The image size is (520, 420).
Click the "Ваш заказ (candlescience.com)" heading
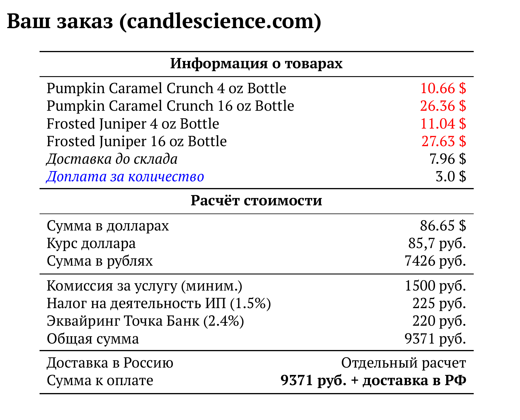click(164, 22)
